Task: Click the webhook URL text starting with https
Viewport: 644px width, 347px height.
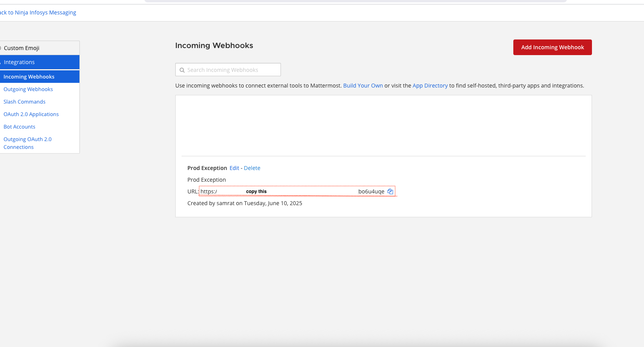Action: coord(209,191)
